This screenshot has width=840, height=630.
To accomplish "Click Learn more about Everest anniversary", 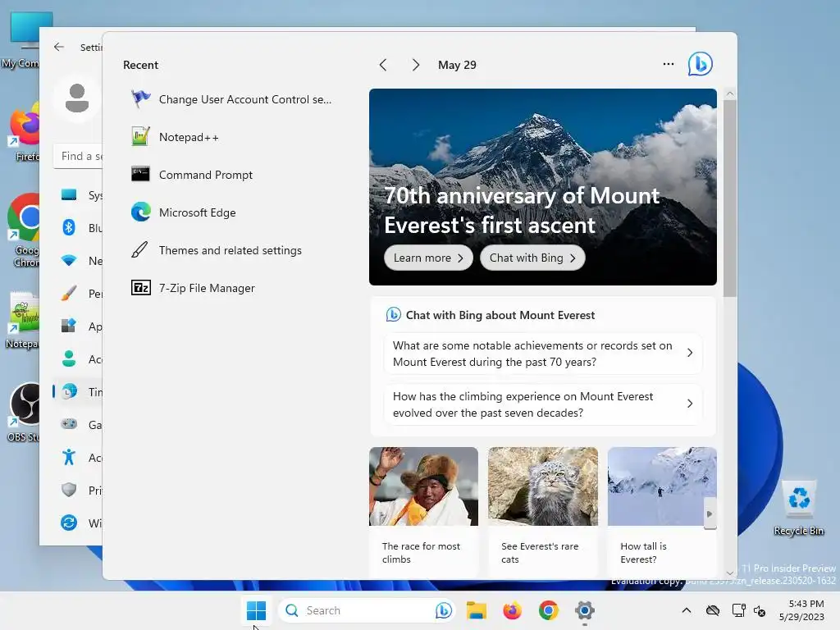I will coord(428,258).
